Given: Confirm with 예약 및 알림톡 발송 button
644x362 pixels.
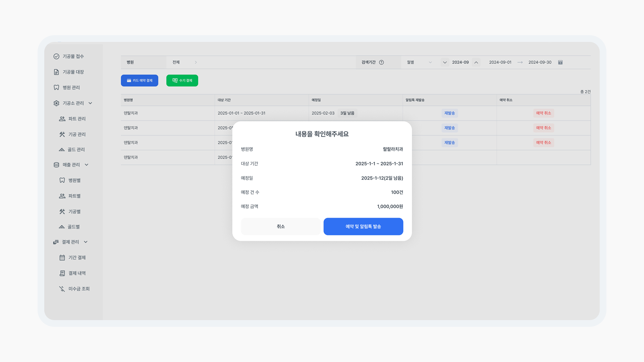Looking at the screenshot, I should pos(363,227).
